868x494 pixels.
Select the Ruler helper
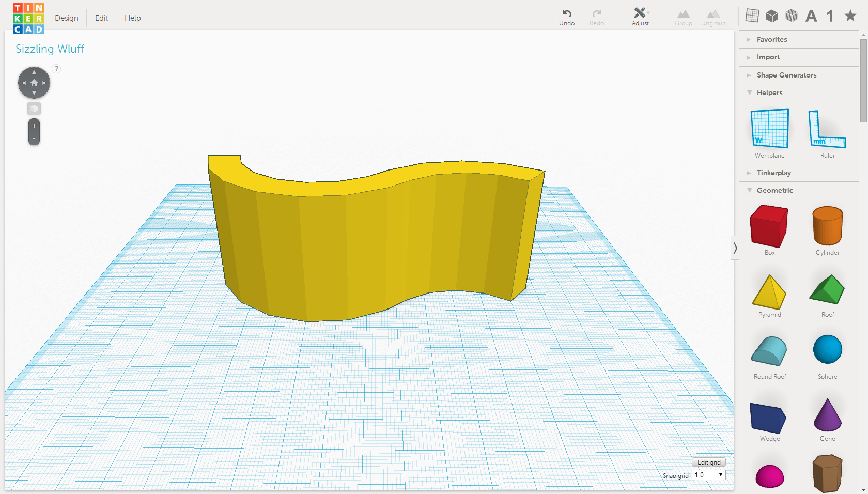tap(828, 129)
